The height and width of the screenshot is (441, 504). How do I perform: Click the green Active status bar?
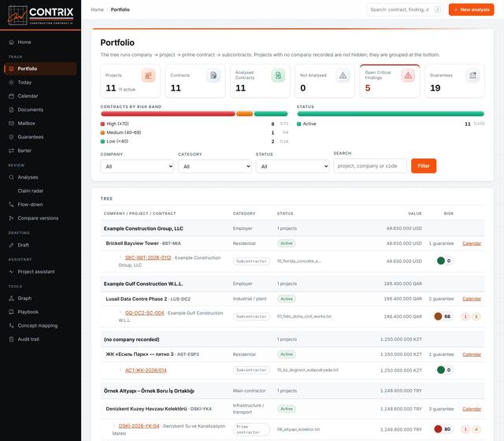coord(391,113)
